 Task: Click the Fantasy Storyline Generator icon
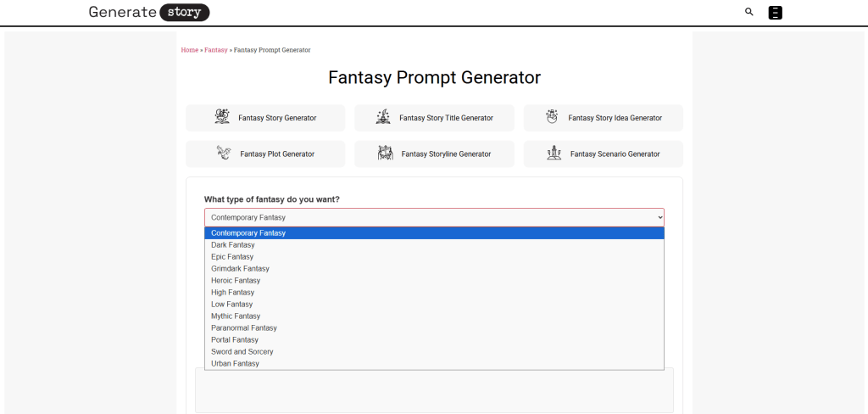(x=386, y=153)
